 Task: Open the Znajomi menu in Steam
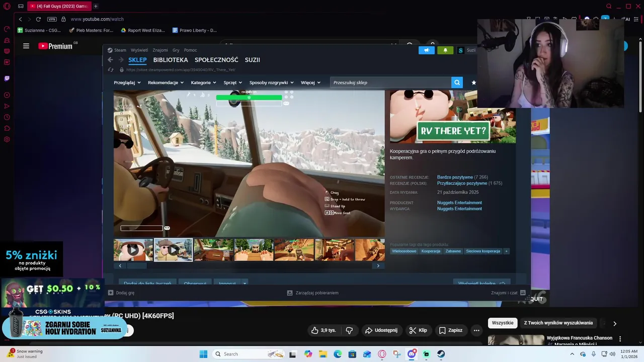(160, 50)
